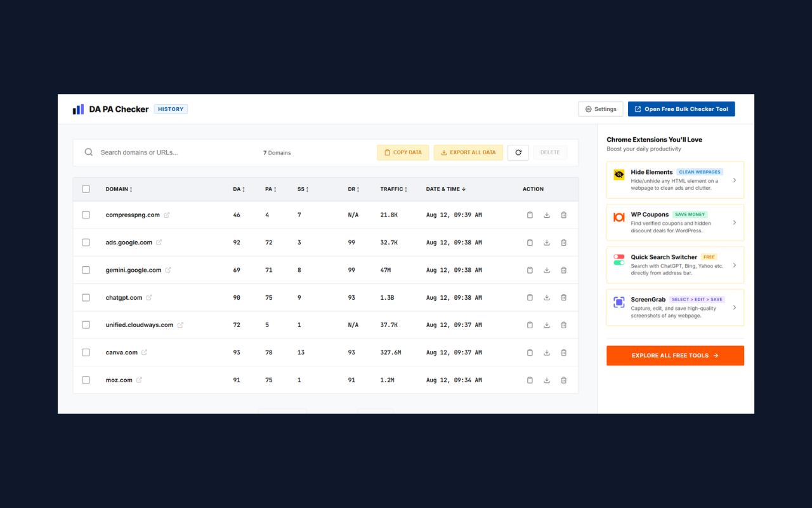This screenshot has width=812, height=508.
Task: Check the moz.com row checkbox
Action: tap(86, 380)
